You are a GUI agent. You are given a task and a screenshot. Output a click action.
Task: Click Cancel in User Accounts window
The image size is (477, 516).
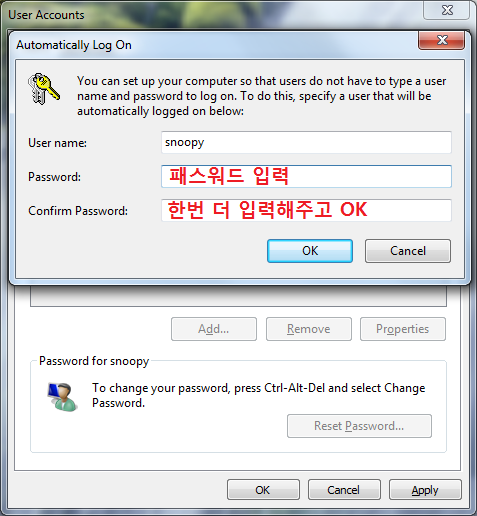[x=344, y=490]
